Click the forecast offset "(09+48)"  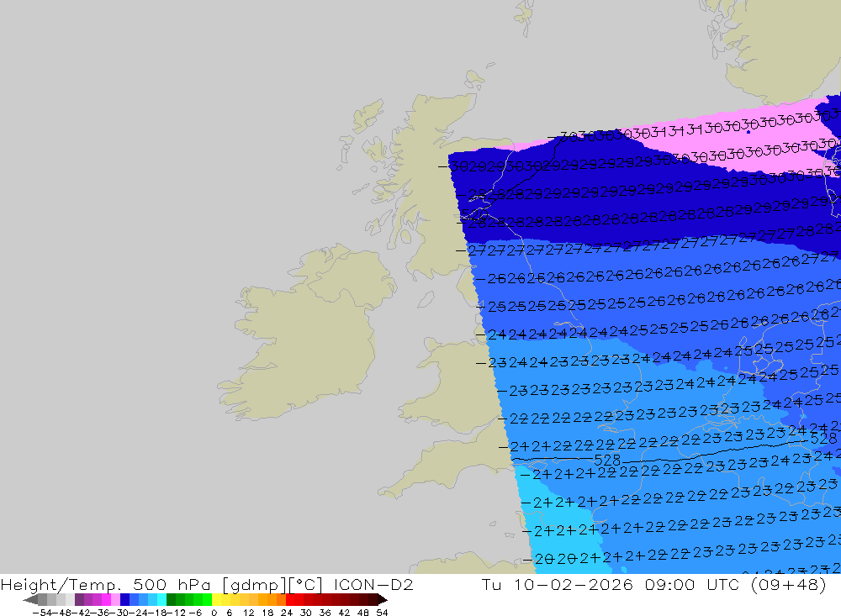coord(789,585)
